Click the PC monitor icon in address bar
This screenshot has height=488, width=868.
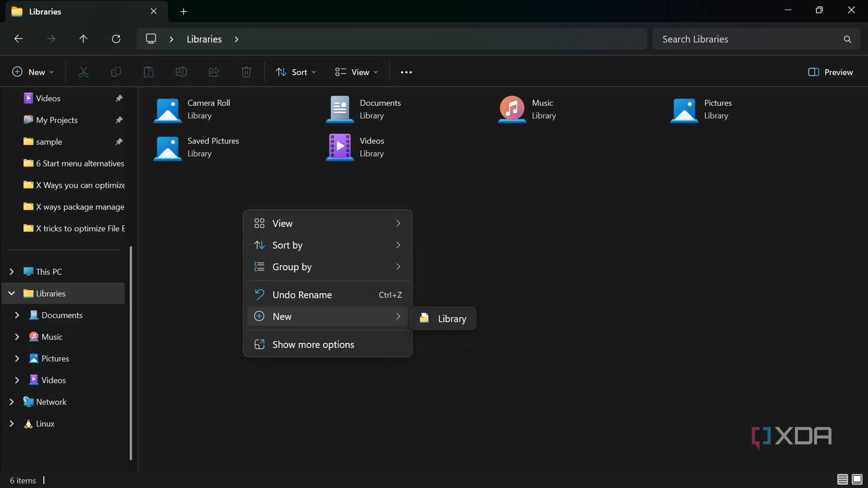click(x=151, y=39)
